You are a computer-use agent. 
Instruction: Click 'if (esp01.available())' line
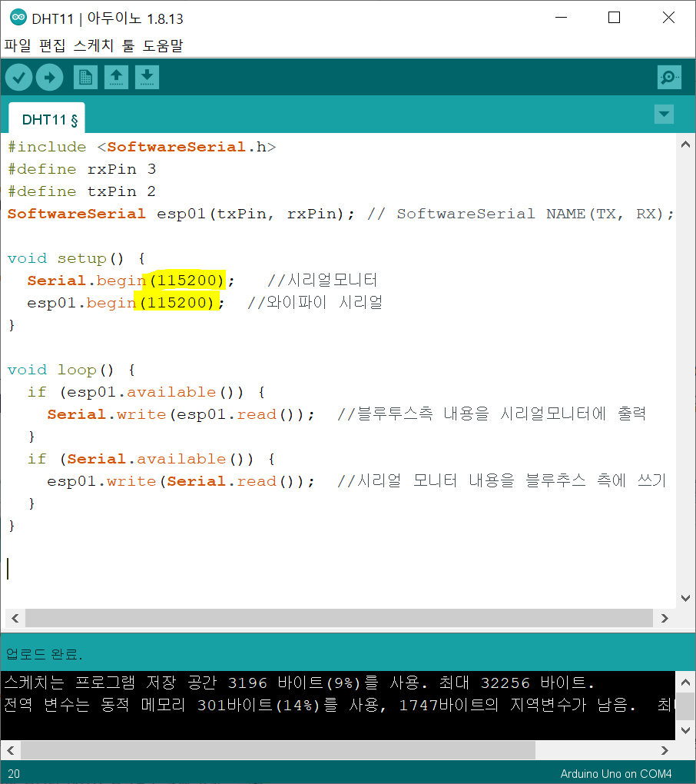point(147,392)
